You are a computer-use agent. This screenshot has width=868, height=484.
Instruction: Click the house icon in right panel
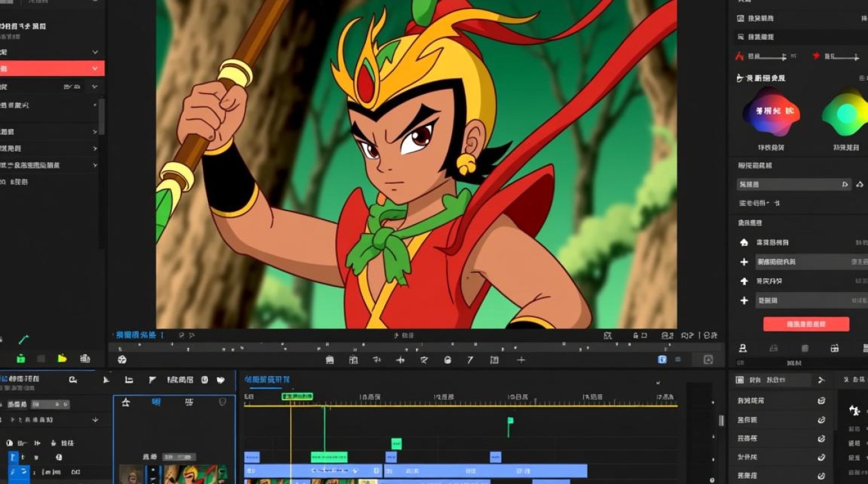tap(743, 243)
